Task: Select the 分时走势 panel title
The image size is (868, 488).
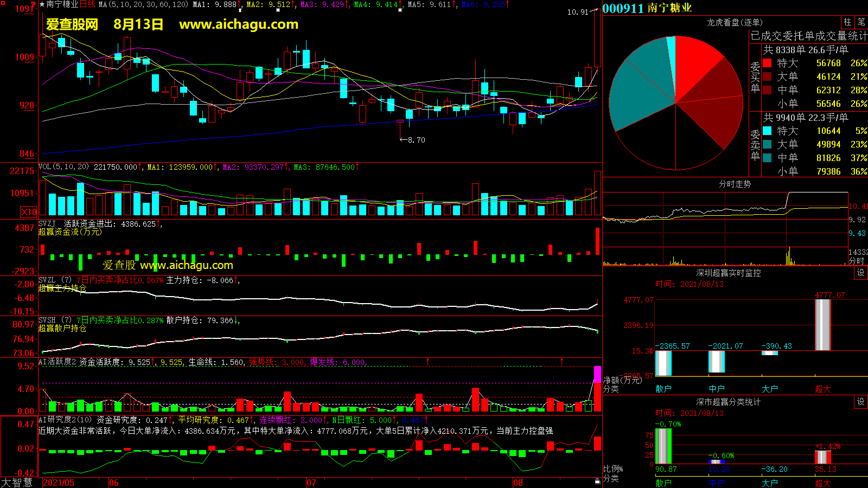Action: point(735,184)
